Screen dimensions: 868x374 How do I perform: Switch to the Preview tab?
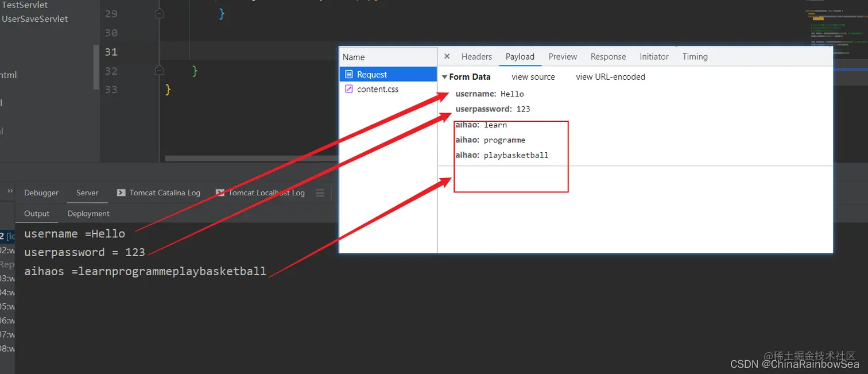(x=563, y=57)
